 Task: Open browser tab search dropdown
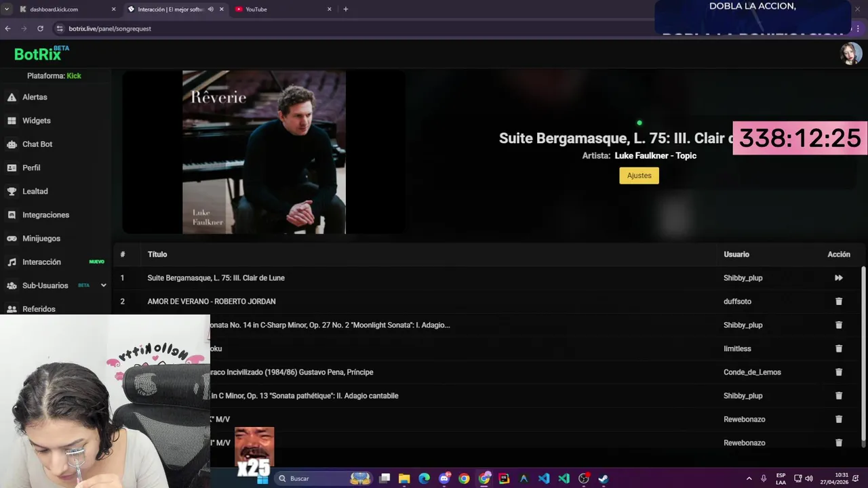coord(7,9)
